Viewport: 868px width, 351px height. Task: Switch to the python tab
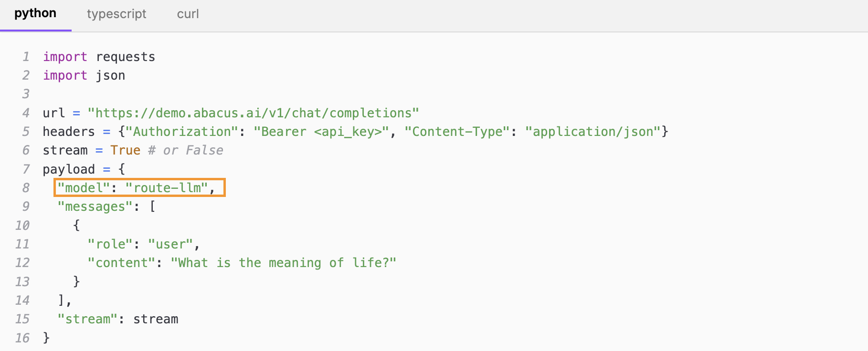35,14
